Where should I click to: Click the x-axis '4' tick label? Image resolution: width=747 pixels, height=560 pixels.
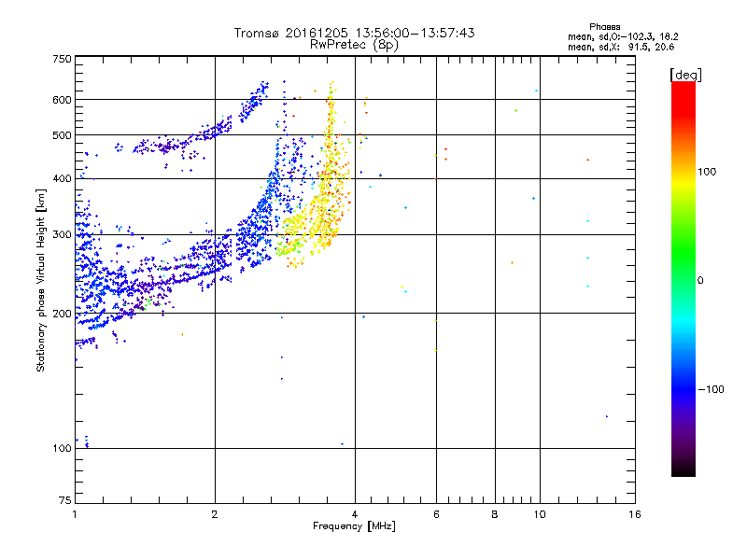[355, 514]
